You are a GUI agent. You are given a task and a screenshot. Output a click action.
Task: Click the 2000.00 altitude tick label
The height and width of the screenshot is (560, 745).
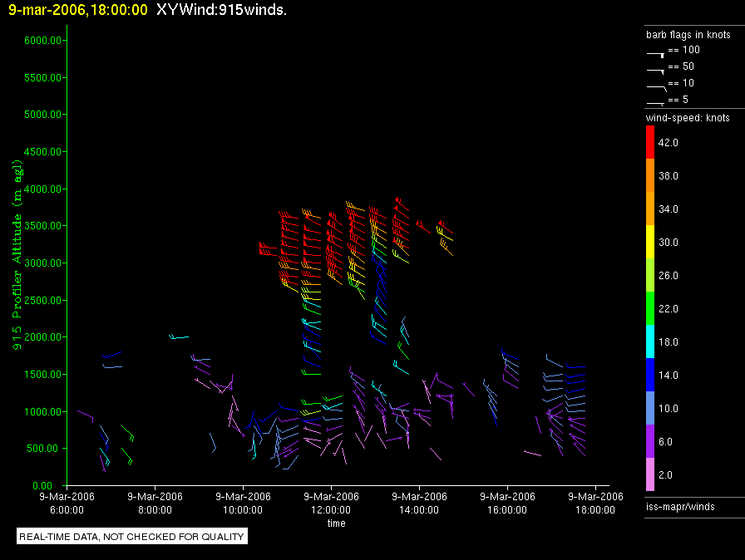coord(42,337)
